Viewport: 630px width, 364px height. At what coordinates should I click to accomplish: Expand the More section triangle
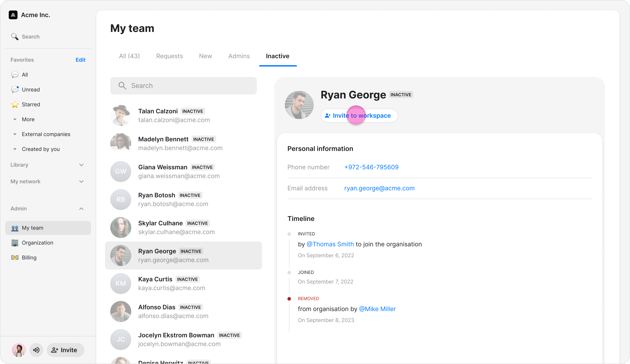[x=15, y=119]
